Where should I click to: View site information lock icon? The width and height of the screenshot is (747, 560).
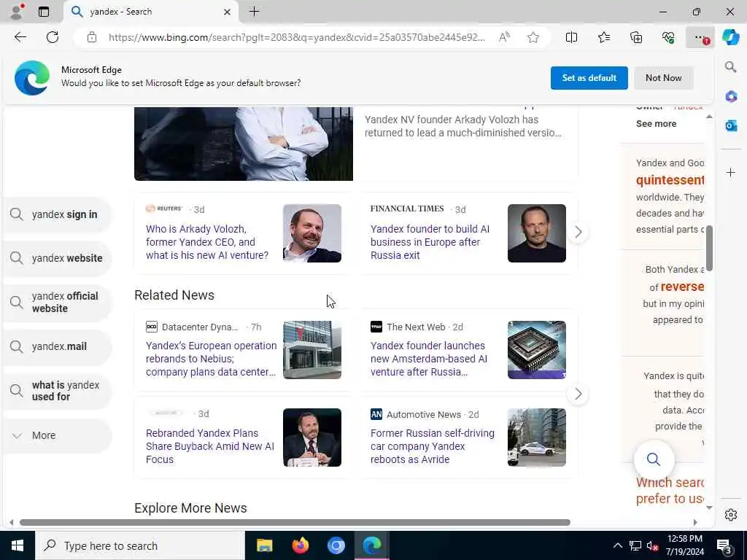tap(92, 37)
